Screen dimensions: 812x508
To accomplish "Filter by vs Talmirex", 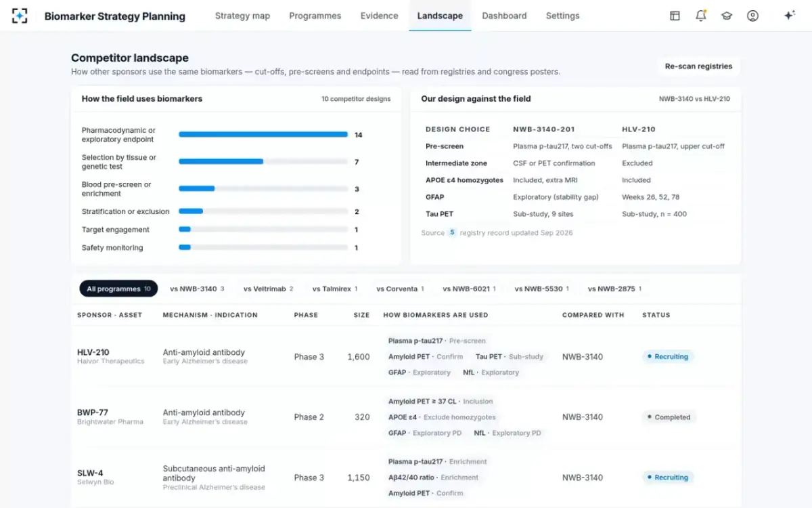I will [334, 289].
